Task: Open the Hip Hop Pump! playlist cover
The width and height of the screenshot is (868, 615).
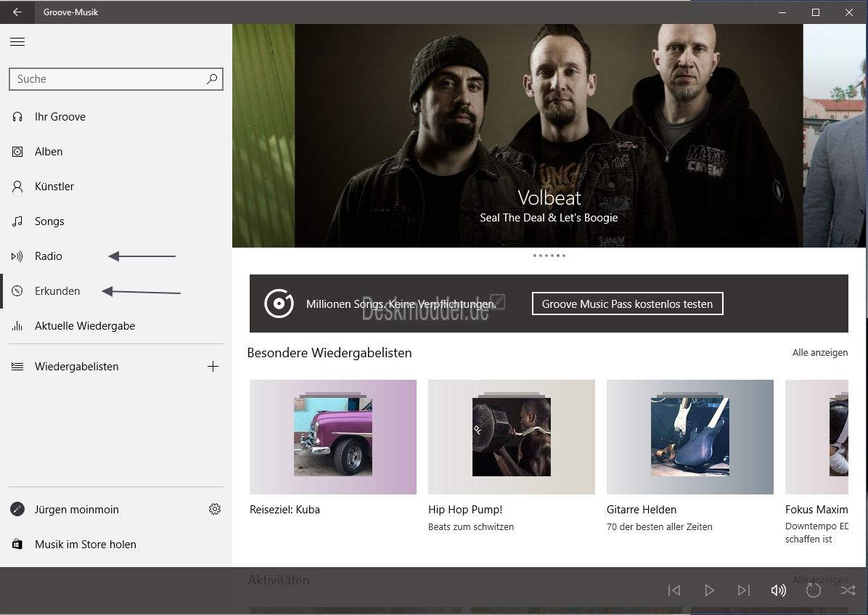Action: 512,436
